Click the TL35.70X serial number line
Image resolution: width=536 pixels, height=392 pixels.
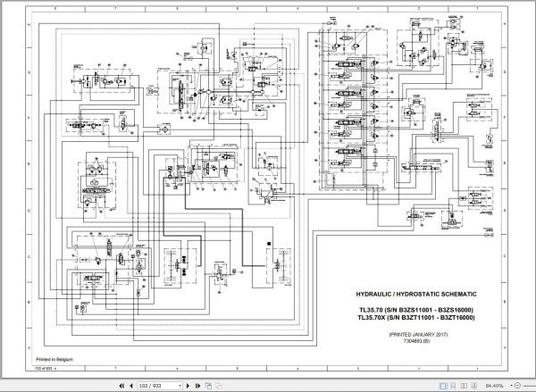[x=416, y=318]
